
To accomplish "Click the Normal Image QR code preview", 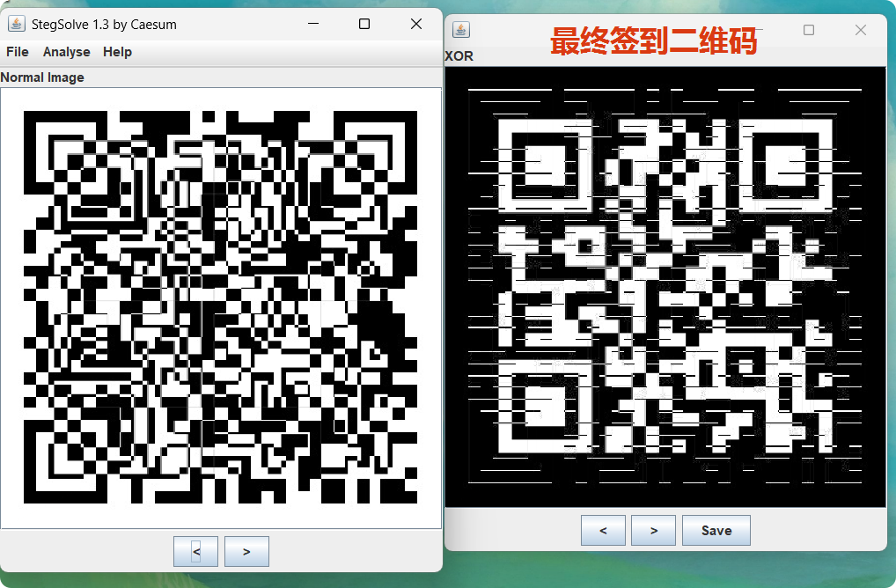I will tap(220, 306).
